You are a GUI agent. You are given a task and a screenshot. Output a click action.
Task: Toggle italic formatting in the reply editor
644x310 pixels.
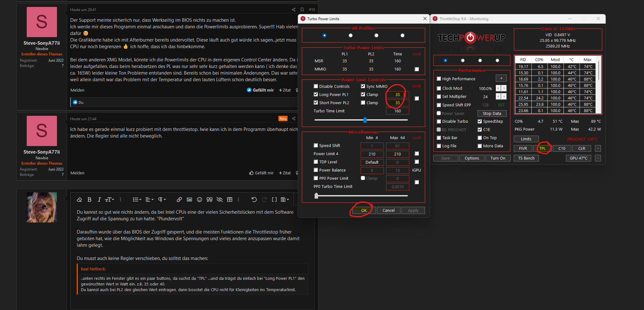pyautogui.click(x=99, y=200)
